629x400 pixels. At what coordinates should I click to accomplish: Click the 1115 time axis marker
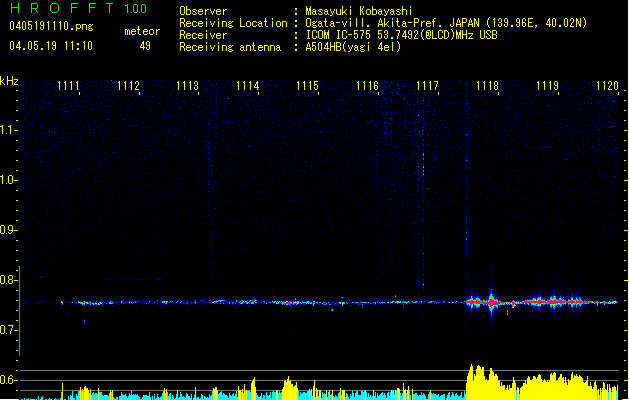(307, 86)
